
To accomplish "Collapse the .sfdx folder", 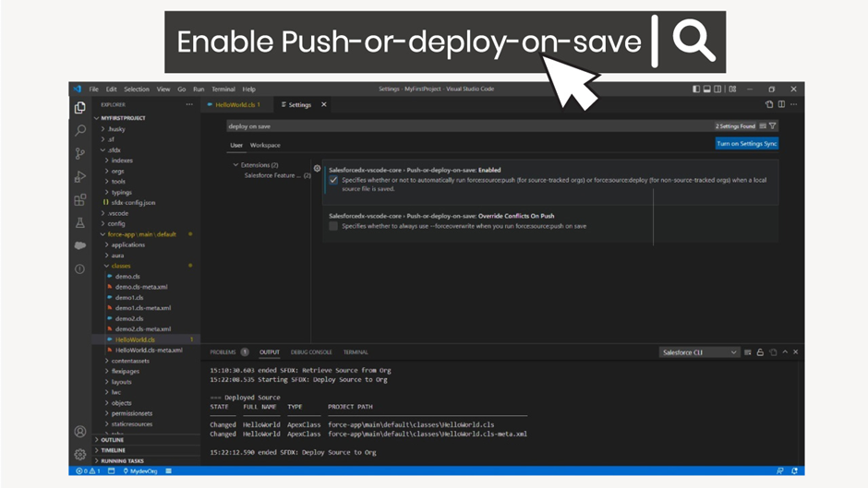I will [x=115, y=150].
